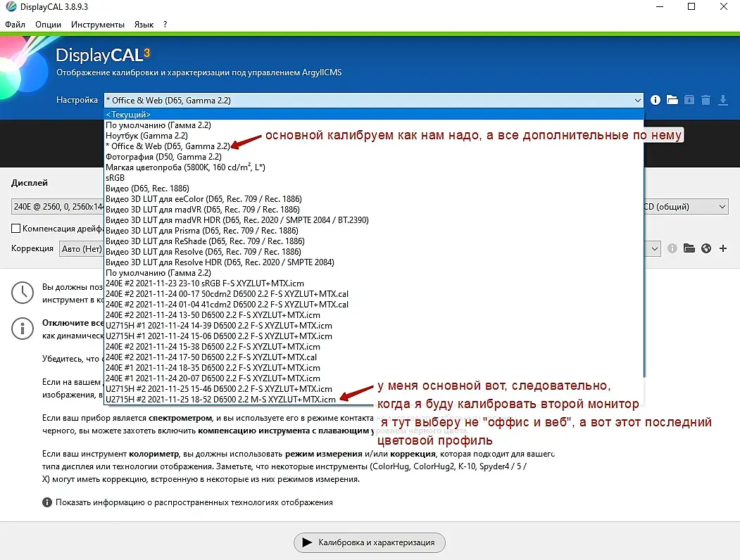Open the Язык menu
The height and width of the screenshot is (560, 740).
click(144, 25)
